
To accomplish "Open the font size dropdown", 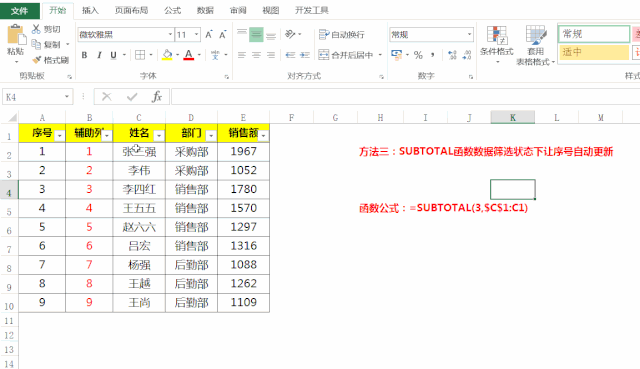I will click(x=197, y=35).
